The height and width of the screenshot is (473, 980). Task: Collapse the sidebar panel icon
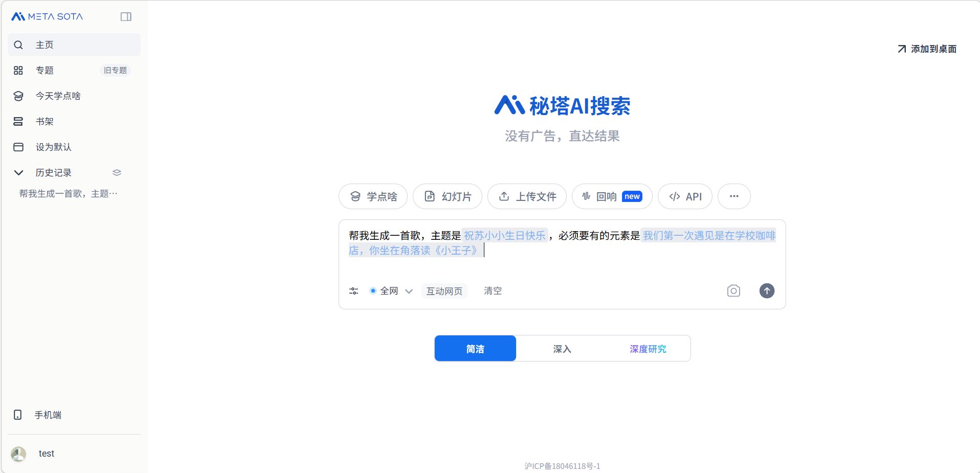pos(126,17)
